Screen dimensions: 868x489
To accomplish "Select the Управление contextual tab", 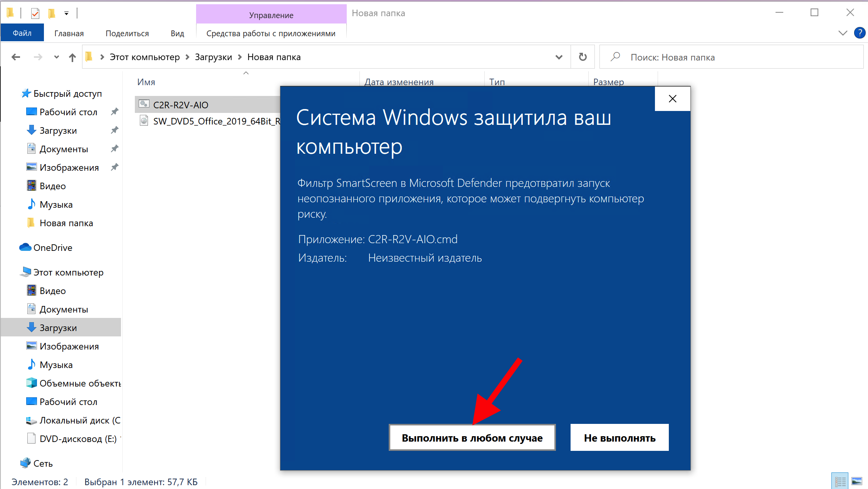I will pyautogui.click(x=271, y=15).
